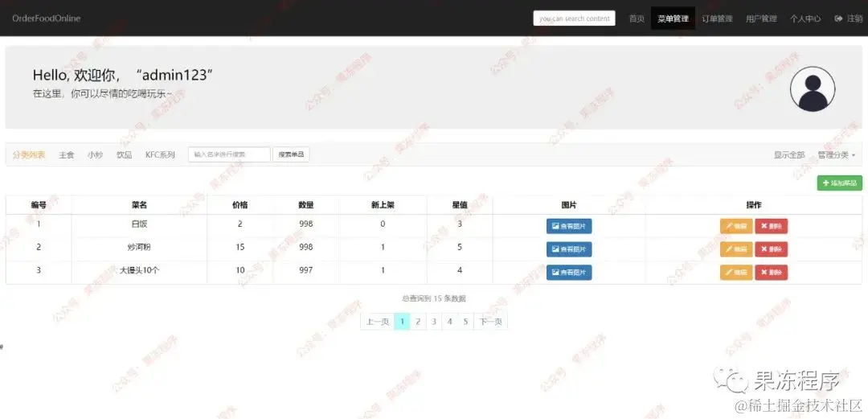Viewport: 868px width, 419px height.
Task: Delete the 炒河粉 row
Action: [771, 249]
